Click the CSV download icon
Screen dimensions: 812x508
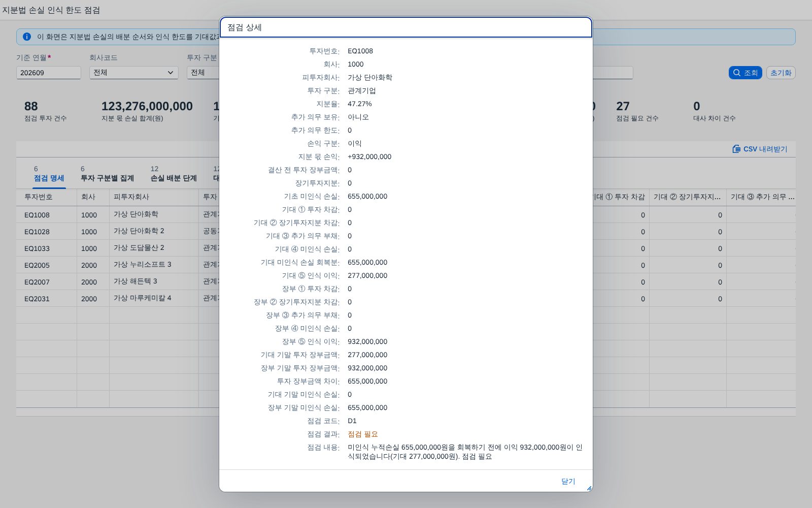point(736,149)
